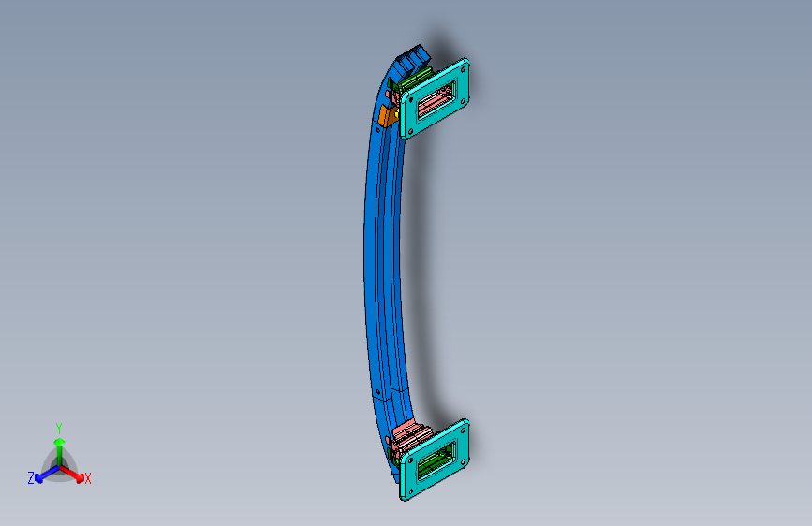The height and width of the screenshot is (526, 812).
Task: Click the green Y axis of the triad
Action: [x=60, y=452]
